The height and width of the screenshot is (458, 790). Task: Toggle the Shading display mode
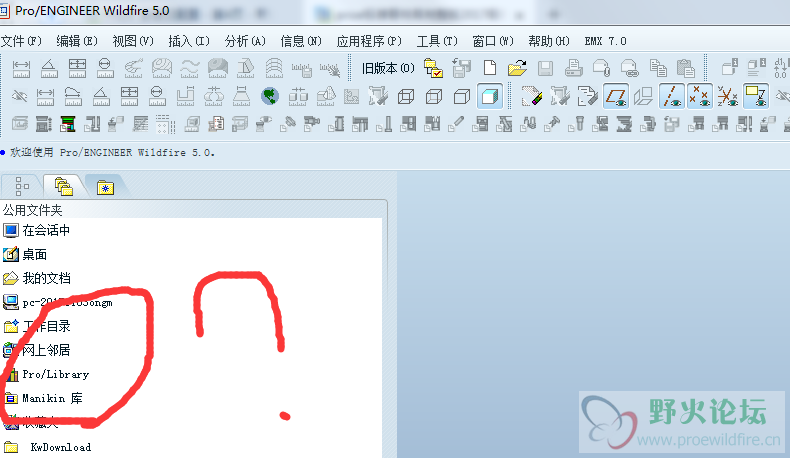490,96
